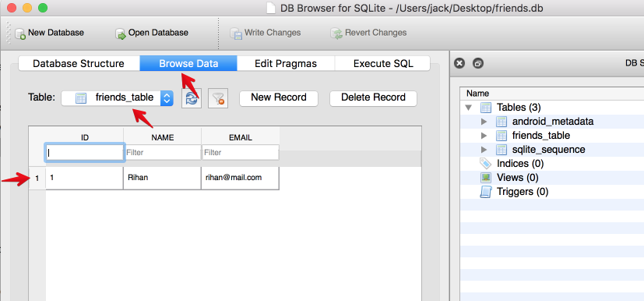The width and height of the screenshot is (644, 301).
Task: Click the Delete Record button
Action: tap(373, 98)
